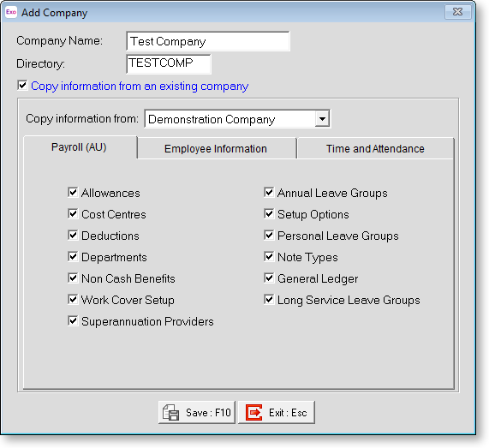Click the Save : F10 button
Viewport: 489px width, 448px height.
click(196, 412)
